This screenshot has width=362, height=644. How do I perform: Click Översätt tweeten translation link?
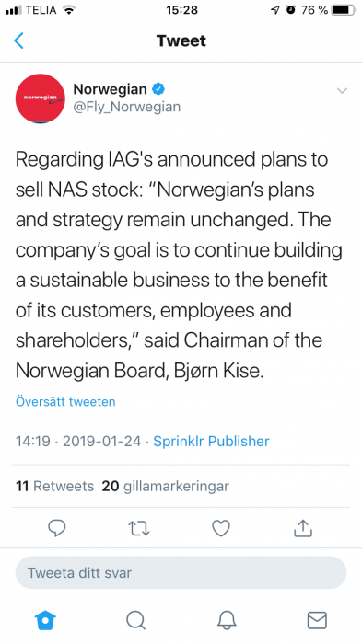coord(65,401)
